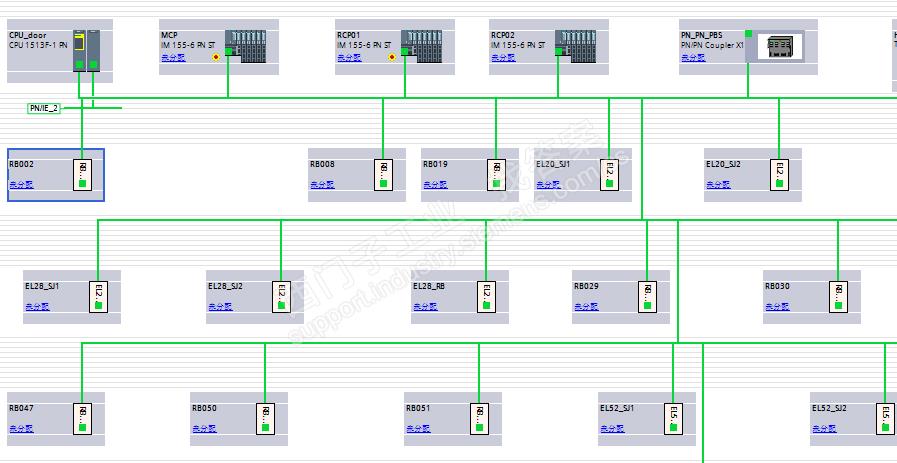The width and height of the screenshot is (897, 463).
Task: Select the RB030 device icon
Action: 838,297
